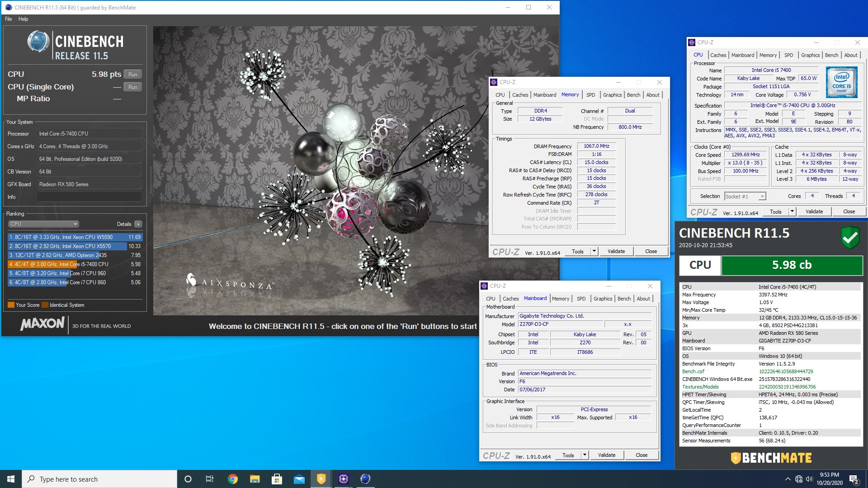
Task: Click the BenchMate logo at panel bottom
Action: [771, 458]
